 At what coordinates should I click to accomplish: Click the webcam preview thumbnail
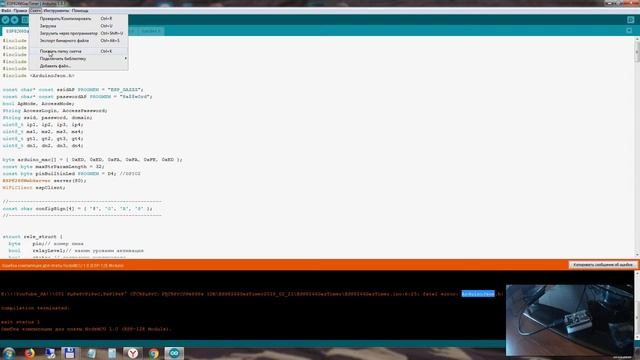pos(569,320)
